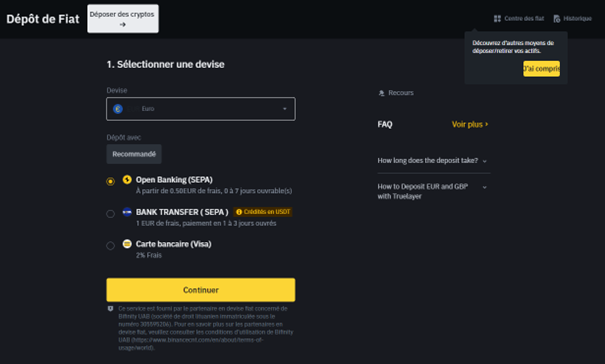This screenshot has height=364, width=605.
Task: Click 1 EUR de frais description text
Action: point(206,223)
